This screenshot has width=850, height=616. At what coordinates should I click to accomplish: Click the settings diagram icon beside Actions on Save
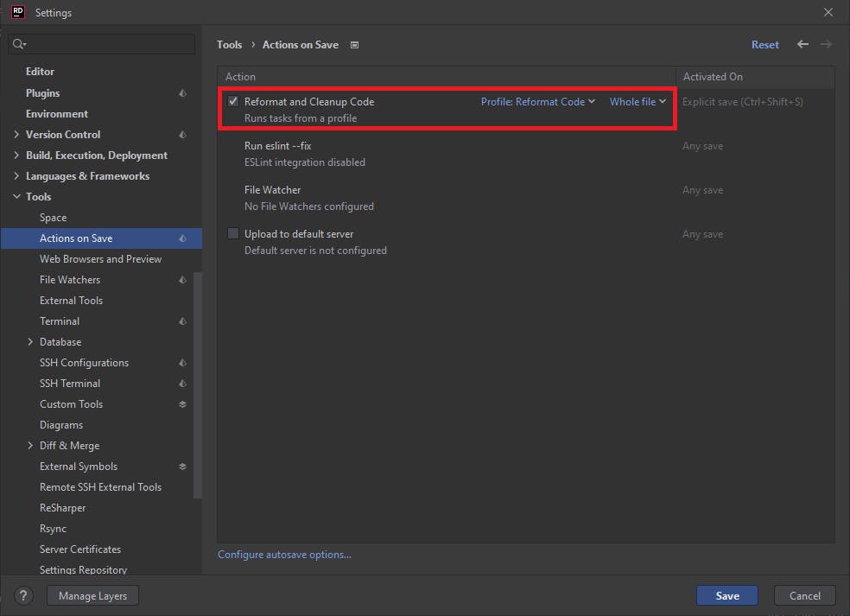point(354,44)
